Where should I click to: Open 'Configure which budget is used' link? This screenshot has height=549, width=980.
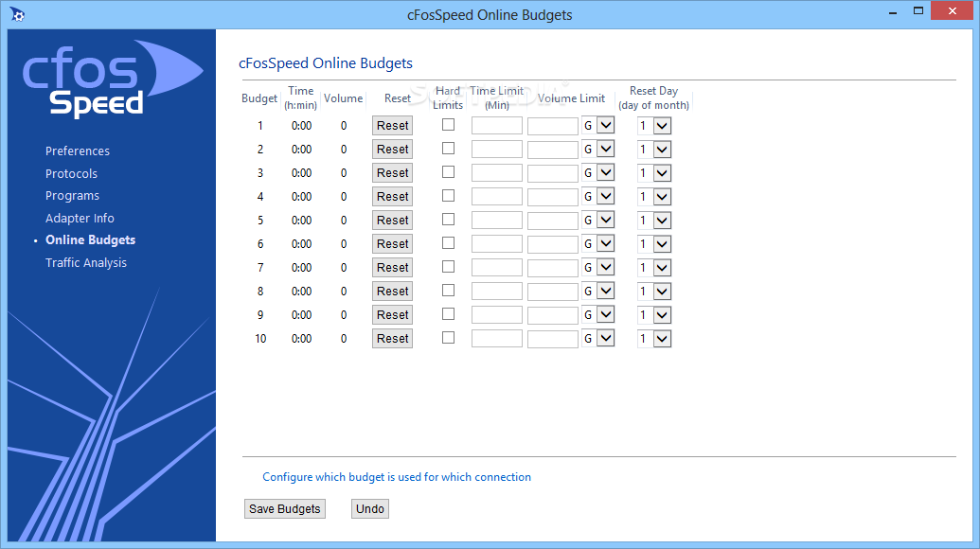point(397,477)
